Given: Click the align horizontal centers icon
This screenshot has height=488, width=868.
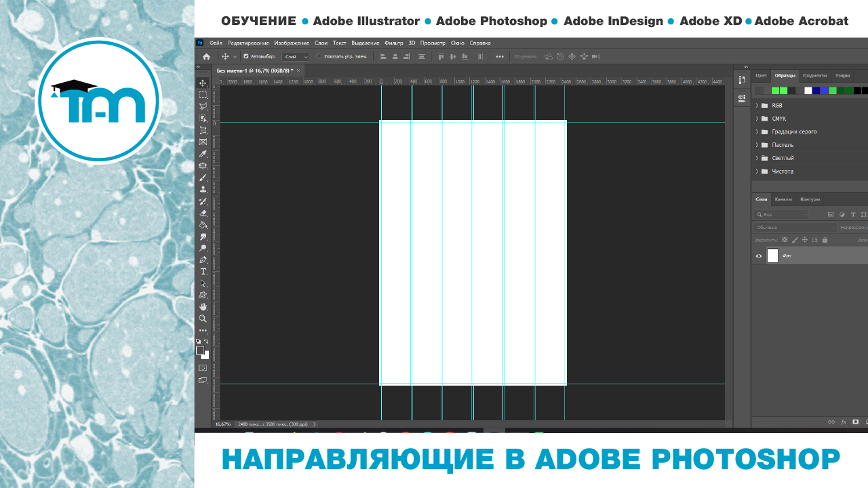Looking at the screenshot, I should tap(395, 57).
